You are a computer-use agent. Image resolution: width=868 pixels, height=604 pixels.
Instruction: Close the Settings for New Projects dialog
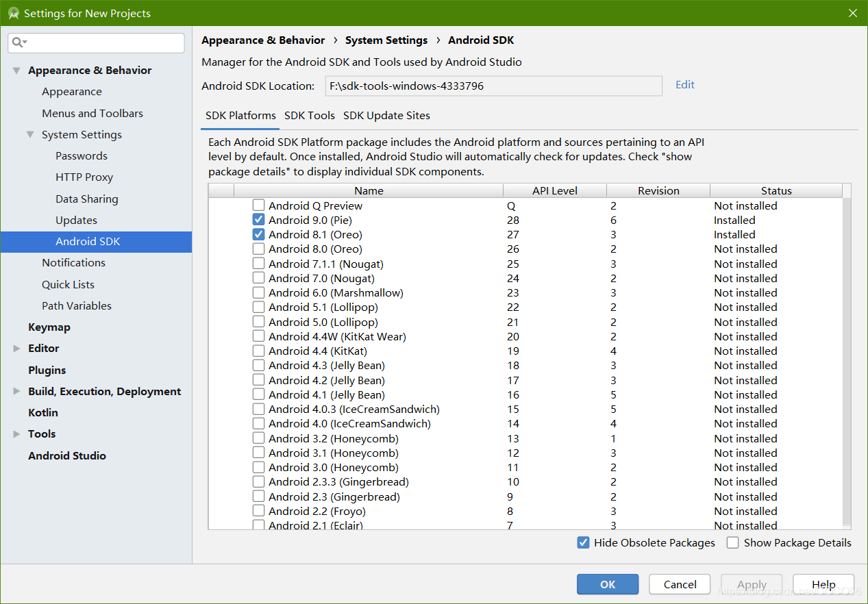coord(853,13)
